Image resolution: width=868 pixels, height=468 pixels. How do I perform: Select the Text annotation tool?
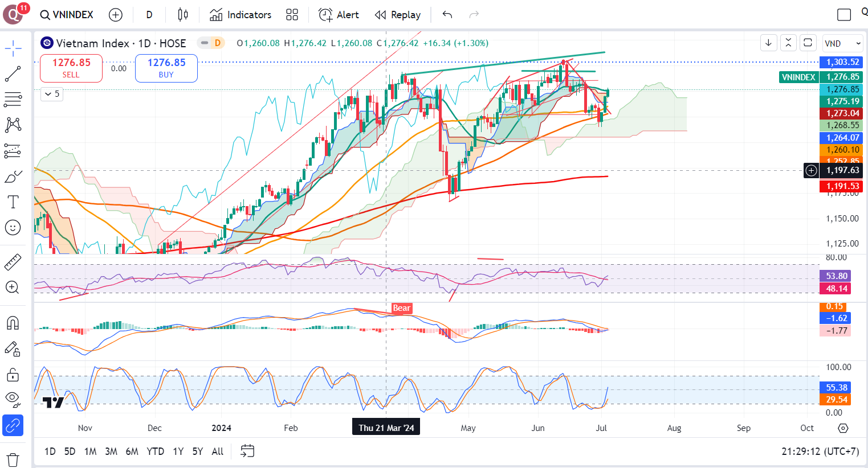(x=13, y=202)
